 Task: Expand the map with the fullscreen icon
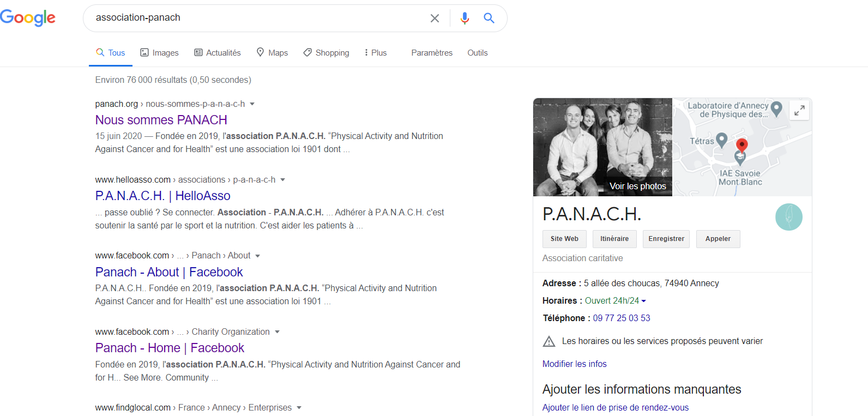[x=799, y=110]
